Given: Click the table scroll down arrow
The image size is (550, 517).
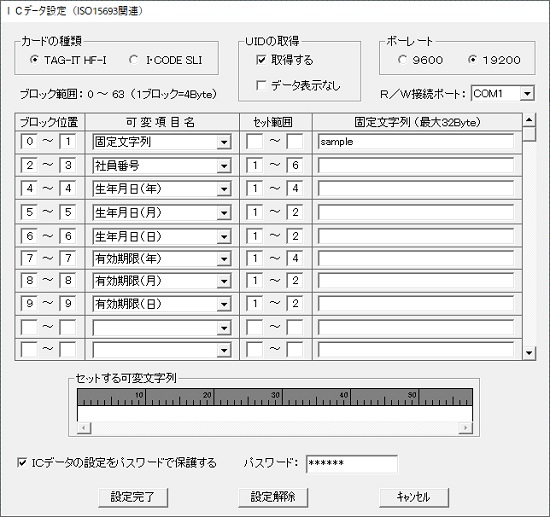Looking at the screenshot, I should pyautogui.click(x=529, y=353).
